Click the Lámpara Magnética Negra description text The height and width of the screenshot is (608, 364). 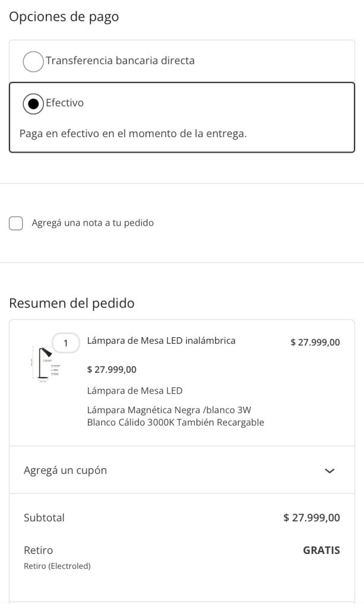[x=175, y=416]
